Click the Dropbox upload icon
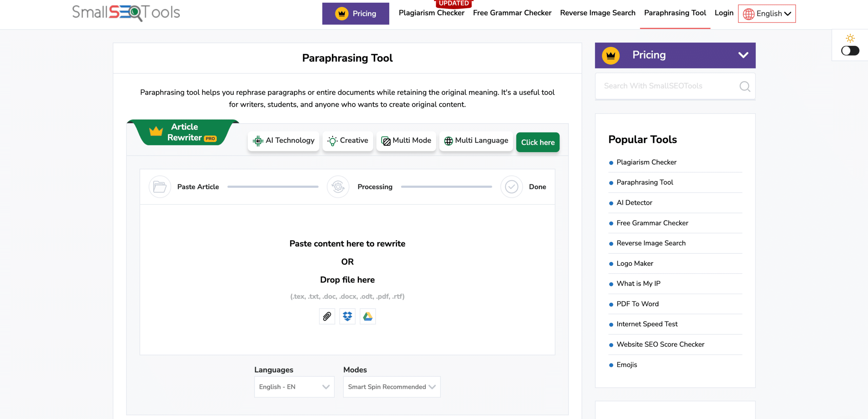Screen dimensions: 868x419 tap(347, 316)
